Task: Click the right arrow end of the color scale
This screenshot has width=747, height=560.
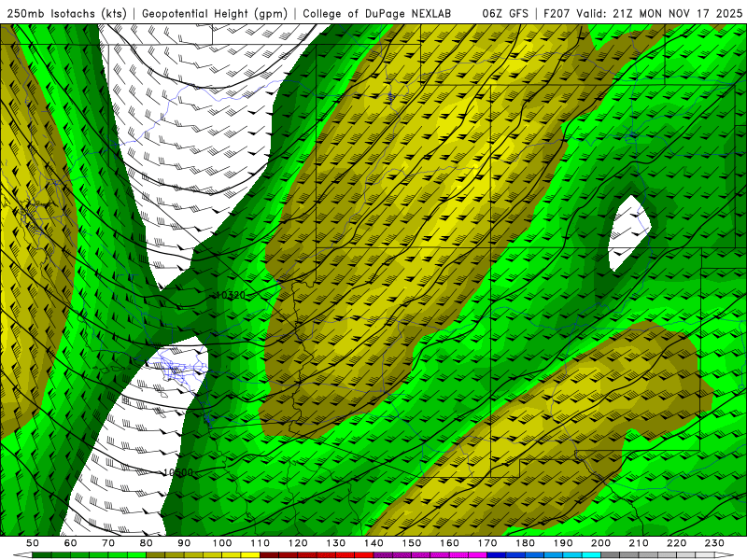Action: (x=725, y=555)
